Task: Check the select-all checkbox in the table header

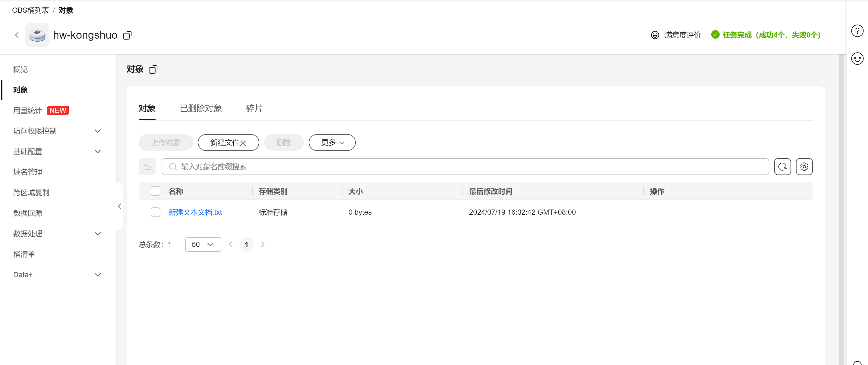Action: 155,191
